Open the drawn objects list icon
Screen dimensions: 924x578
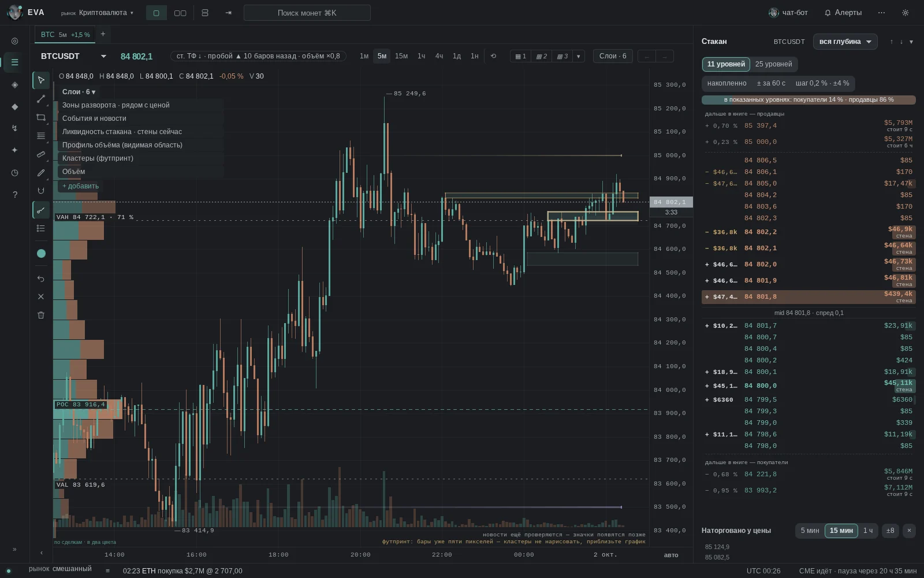41,228
